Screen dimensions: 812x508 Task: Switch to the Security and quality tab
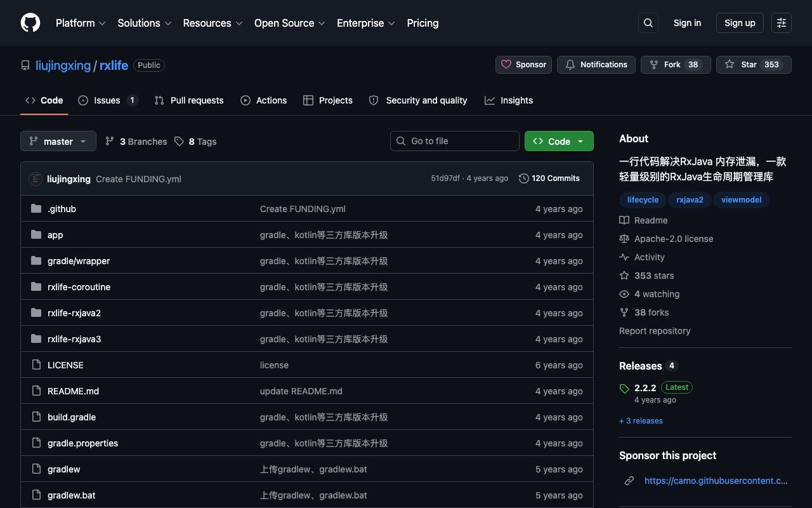pos(418,100)
